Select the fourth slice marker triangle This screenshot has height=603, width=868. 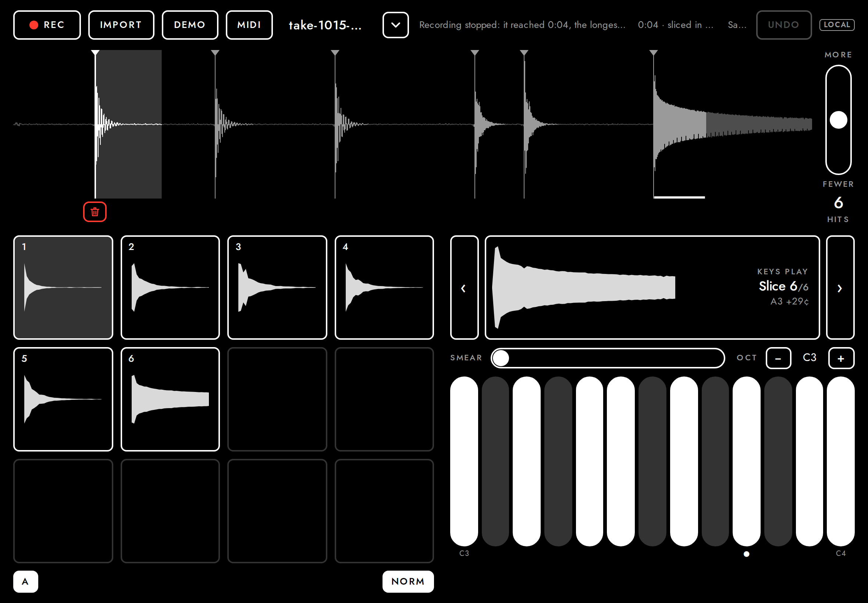point(474,53)
